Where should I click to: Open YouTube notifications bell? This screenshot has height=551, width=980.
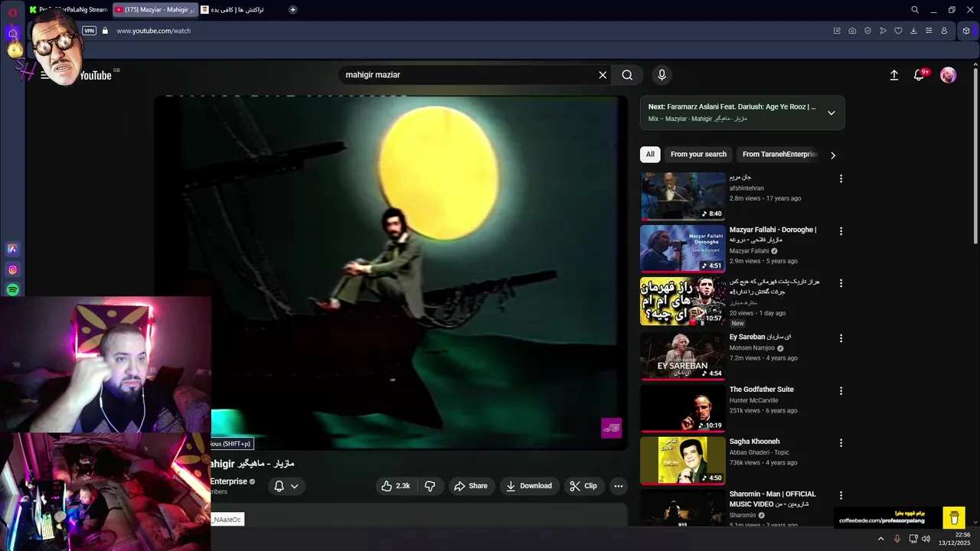point(920,75)
